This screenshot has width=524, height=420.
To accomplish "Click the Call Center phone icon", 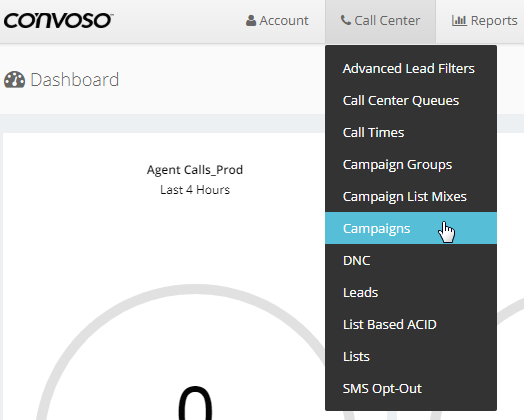I will tap(346, 20).
